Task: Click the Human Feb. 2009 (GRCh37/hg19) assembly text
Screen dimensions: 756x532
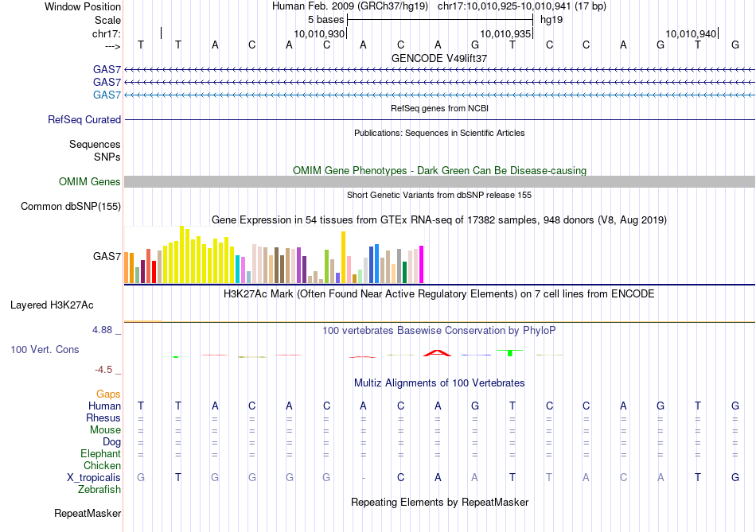Action: pyautogui.click(x=350, y=6)
